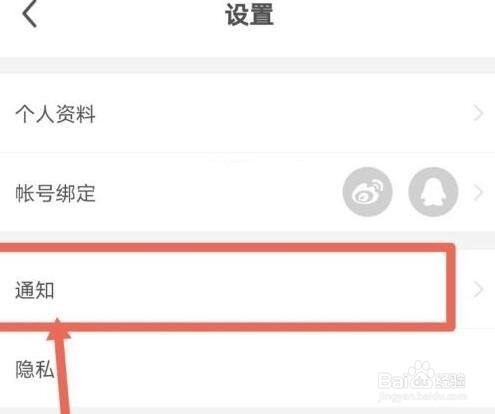Open the 通知 settings entry
The height and width of the screenshot is (414, 495).
[247, 289]
